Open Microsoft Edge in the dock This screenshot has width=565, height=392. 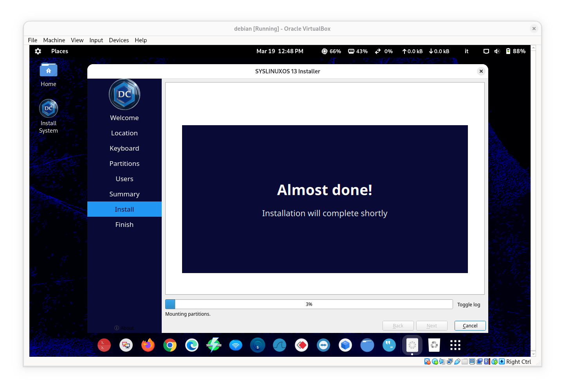pyautogui.click(x=192, y=345)
